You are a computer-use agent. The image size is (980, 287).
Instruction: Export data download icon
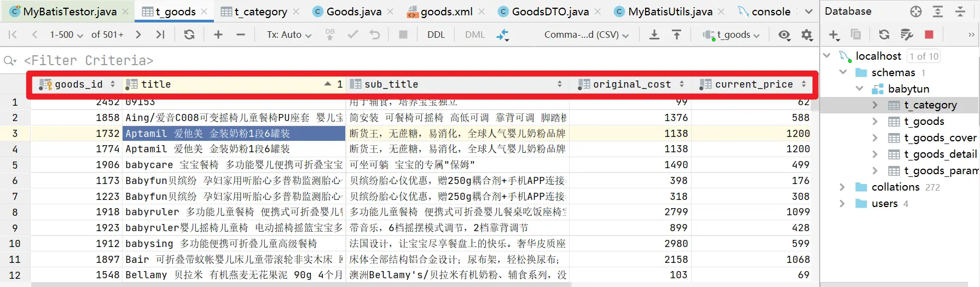coord(654,35)
